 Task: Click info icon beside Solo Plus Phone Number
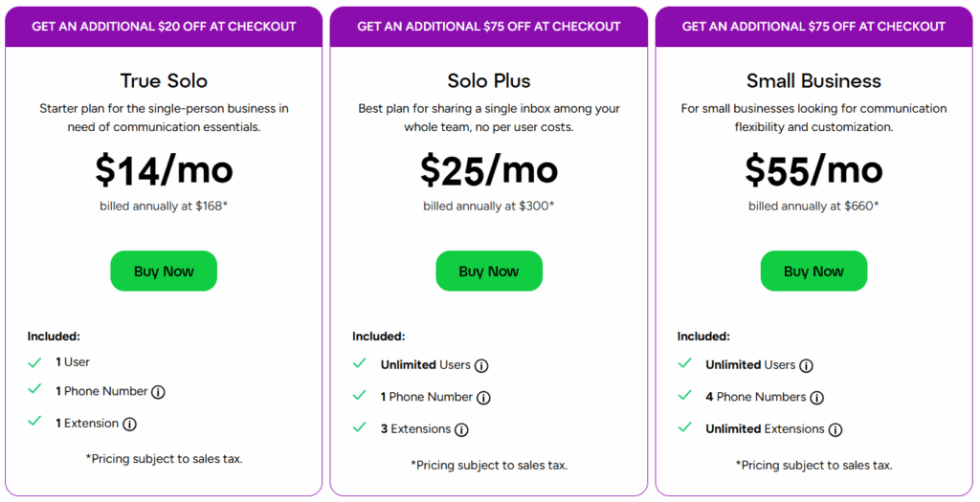coord(484,398)
